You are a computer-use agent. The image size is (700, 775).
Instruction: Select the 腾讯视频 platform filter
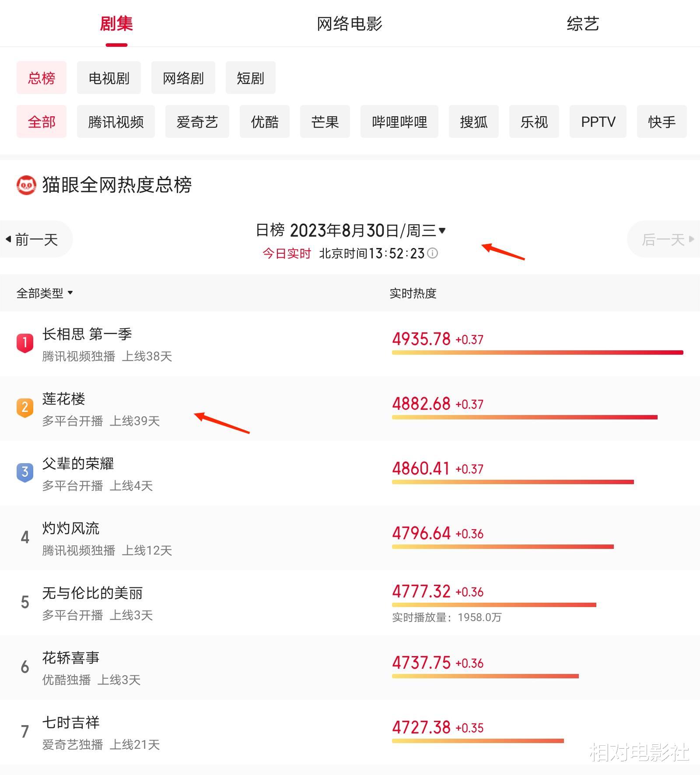pyautogui.click(x=116, y=122)
